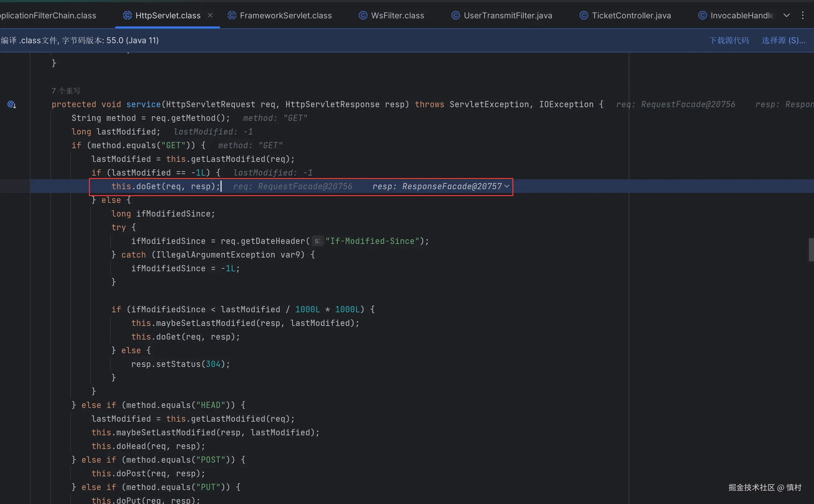
Task: Click the class icon on UserTransmitFilter.java tab
Action: click(456, 15)
